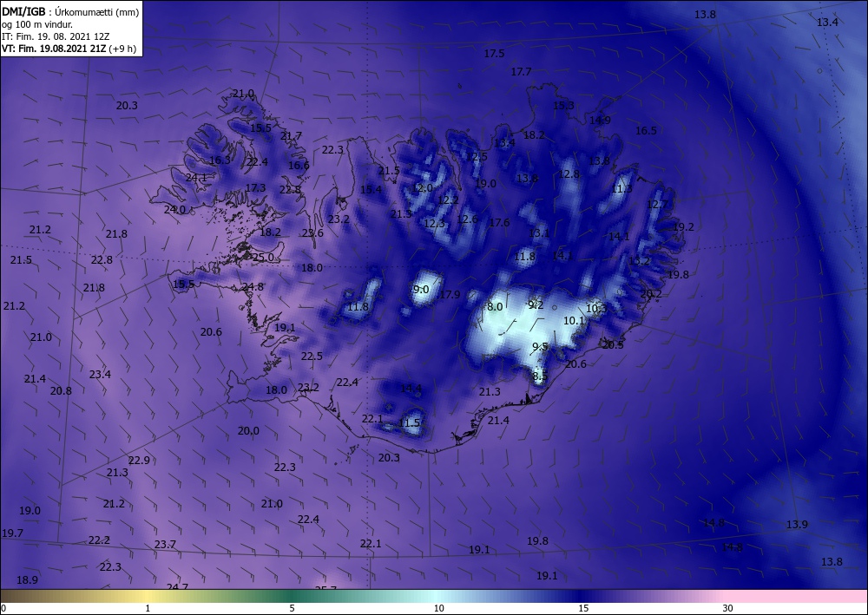Click the 8.5 value label
The image size is (868, 615).
click(x=540, y=376)
